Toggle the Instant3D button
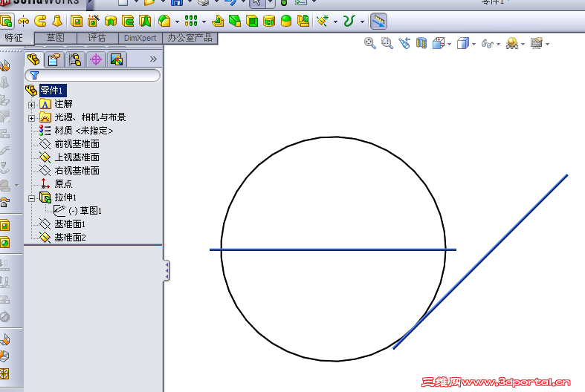 pyautogui.click(x=378, y=22)
